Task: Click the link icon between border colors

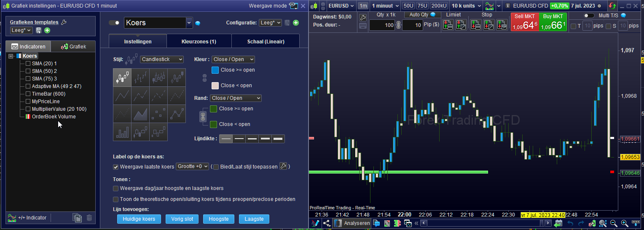Action: (x=203, y=116)
